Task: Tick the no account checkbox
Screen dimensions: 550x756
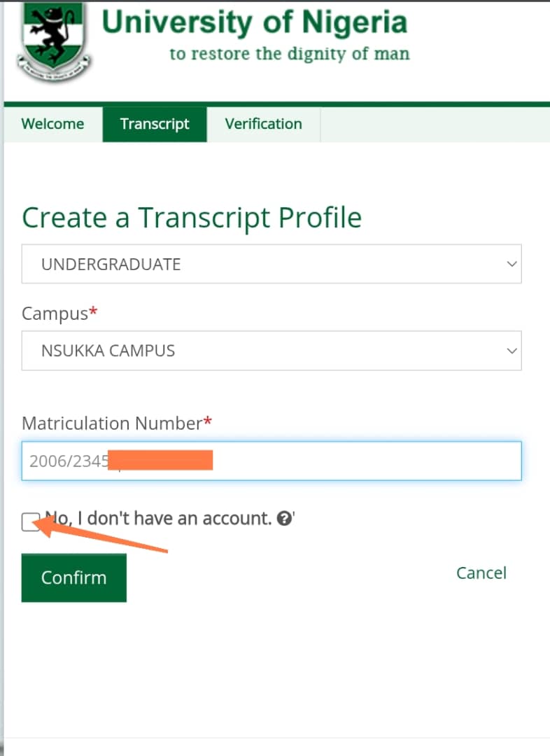Action: (x=30, y=521)
